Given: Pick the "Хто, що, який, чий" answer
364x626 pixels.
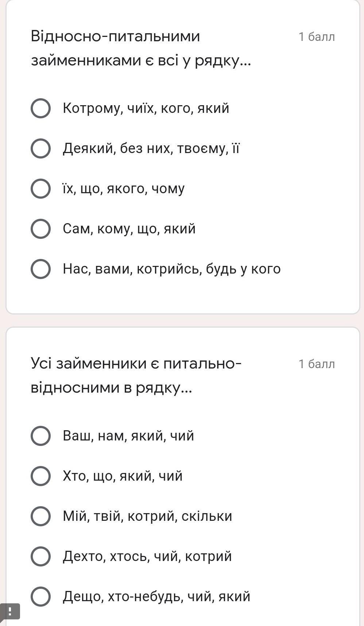Looking at the screenshot, I should point(40,476).
